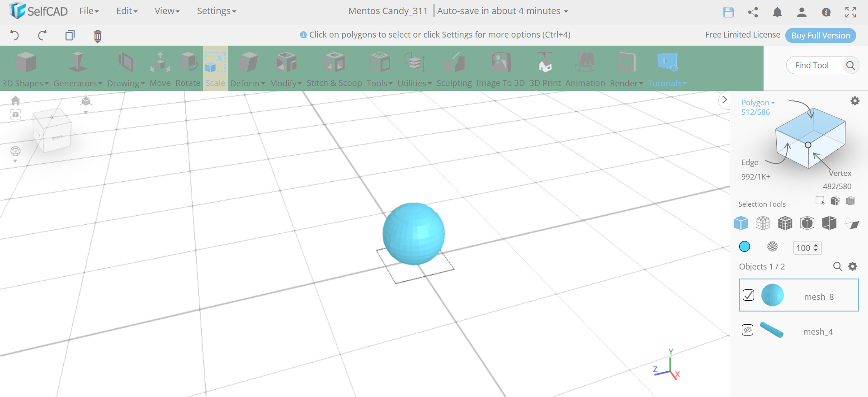The height and width of the screenshot is (397, 868).
Task: Open objects list settings gear
Action: click(853, 266)
